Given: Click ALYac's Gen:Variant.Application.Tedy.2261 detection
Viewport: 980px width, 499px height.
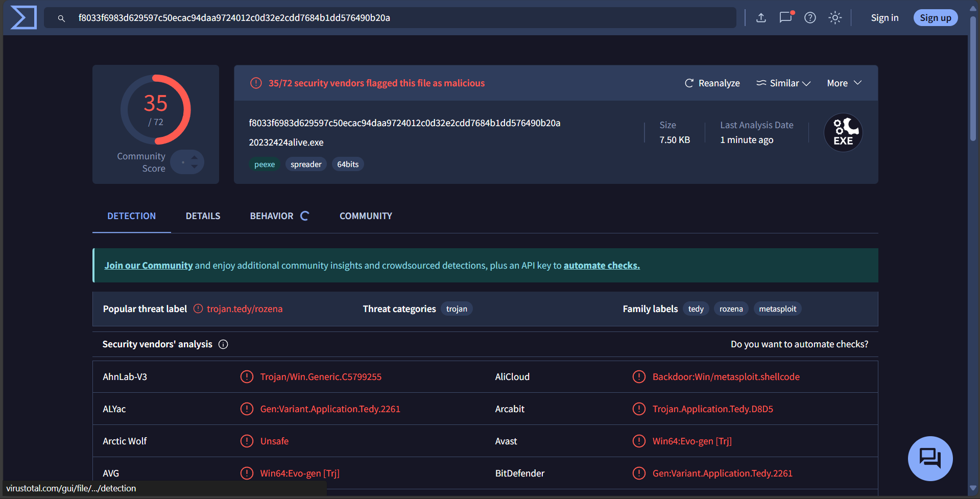Looking at the screenshot, I should click(x=330, y=409).
